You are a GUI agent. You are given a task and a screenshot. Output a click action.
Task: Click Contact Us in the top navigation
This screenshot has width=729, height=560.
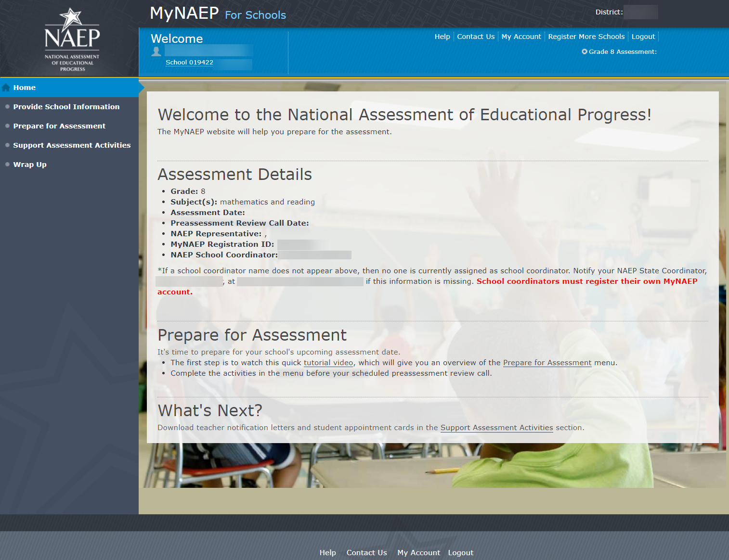point(476,37)
